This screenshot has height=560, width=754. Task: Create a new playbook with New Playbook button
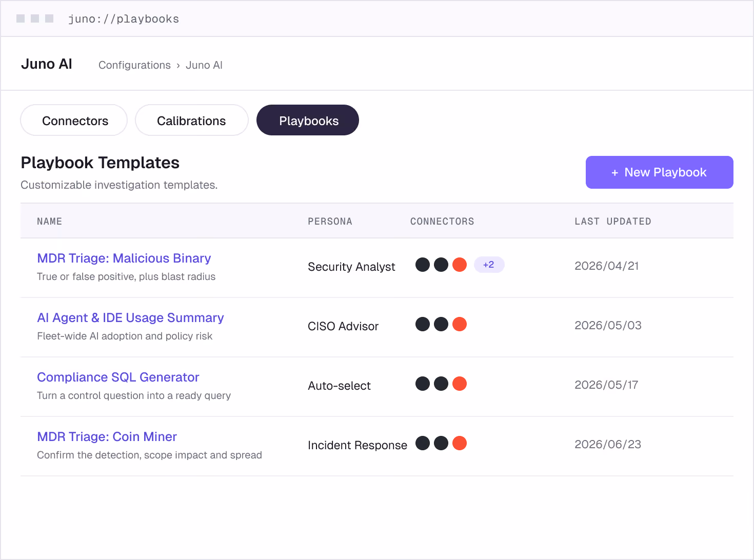[x=659, y=172]
